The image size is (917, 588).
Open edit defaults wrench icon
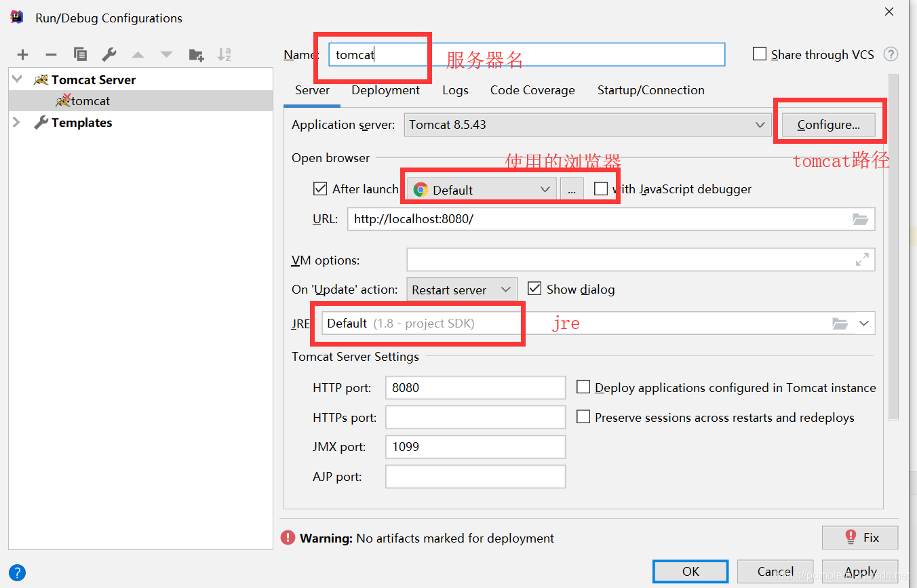point(109,55)
